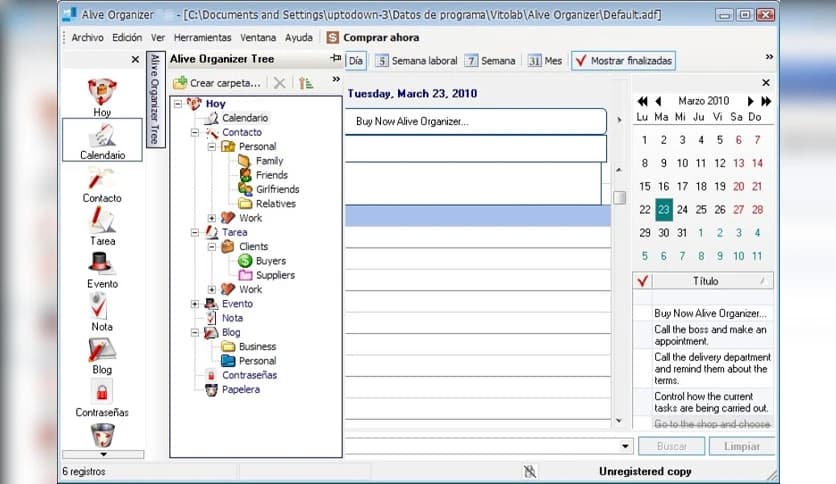Expand the Evento tree node
The height and width of the screenshot is (484, 836).
click(x=195, y=304)
